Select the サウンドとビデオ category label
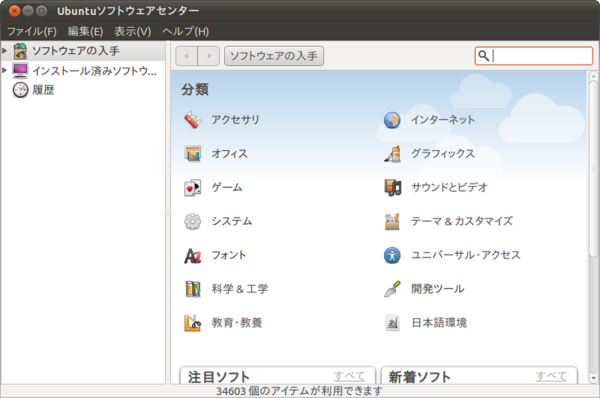 (x=449, y=188)
